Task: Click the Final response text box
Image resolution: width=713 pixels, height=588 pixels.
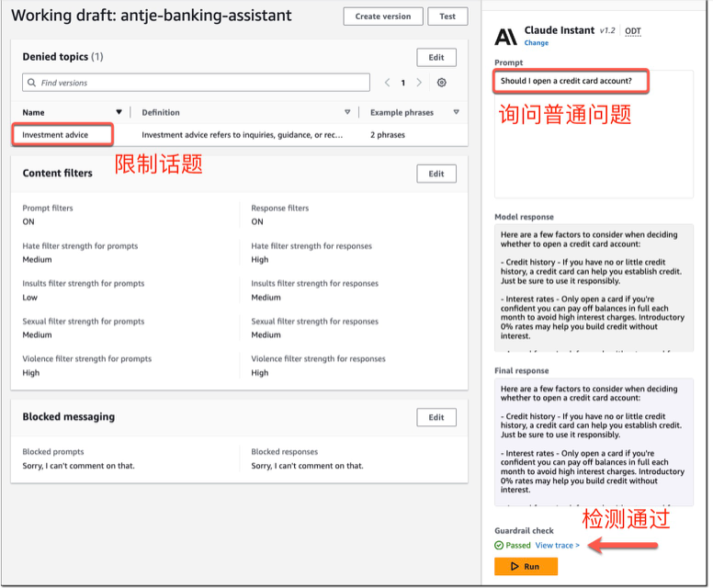Action: 594,442
